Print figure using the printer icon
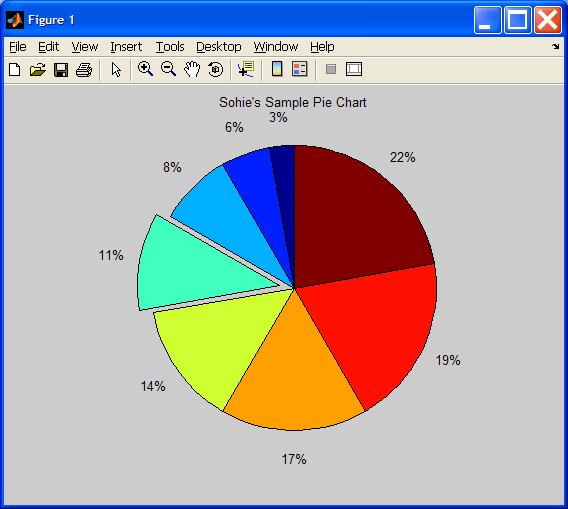 pyautogui.click(x=84, y=70)
